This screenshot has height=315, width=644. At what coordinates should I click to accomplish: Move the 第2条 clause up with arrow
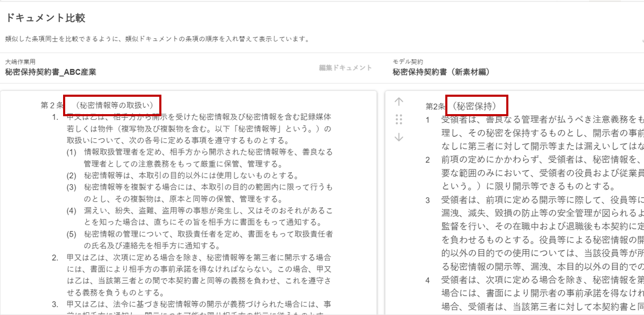(x=398, y=102)
